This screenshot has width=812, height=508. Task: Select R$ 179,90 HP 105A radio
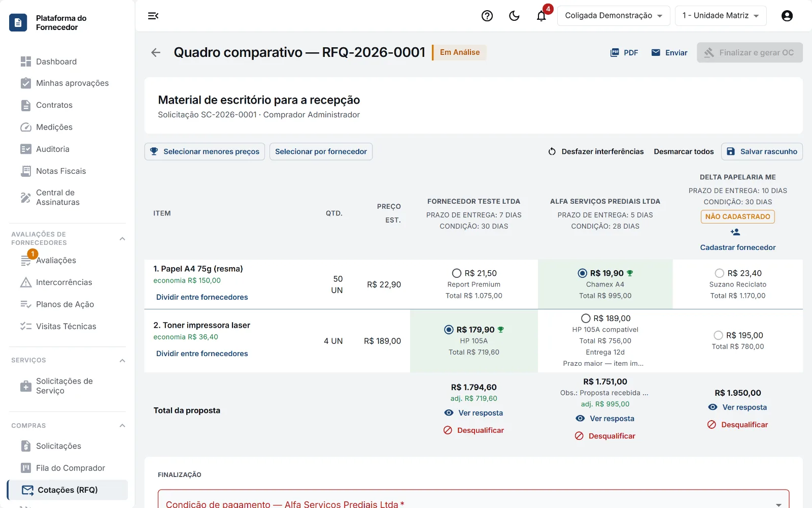449,330
